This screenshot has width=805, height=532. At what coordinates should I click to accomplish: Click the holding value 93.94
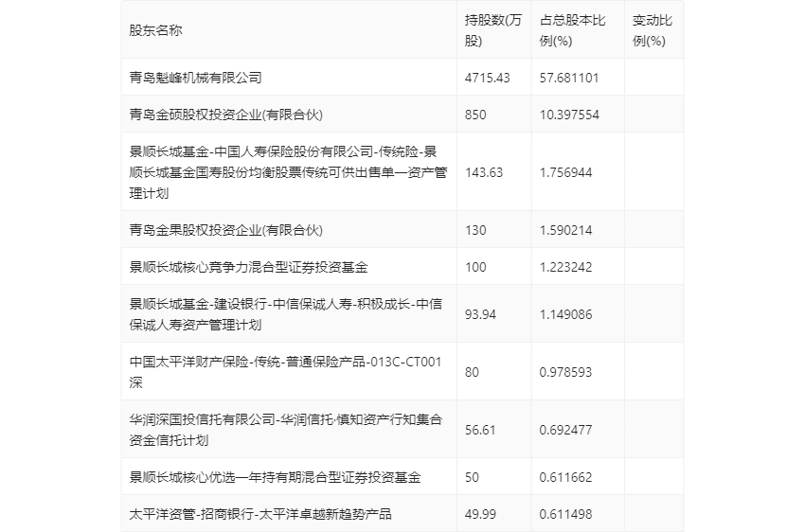pyautogui.click(x=480, y=314)
